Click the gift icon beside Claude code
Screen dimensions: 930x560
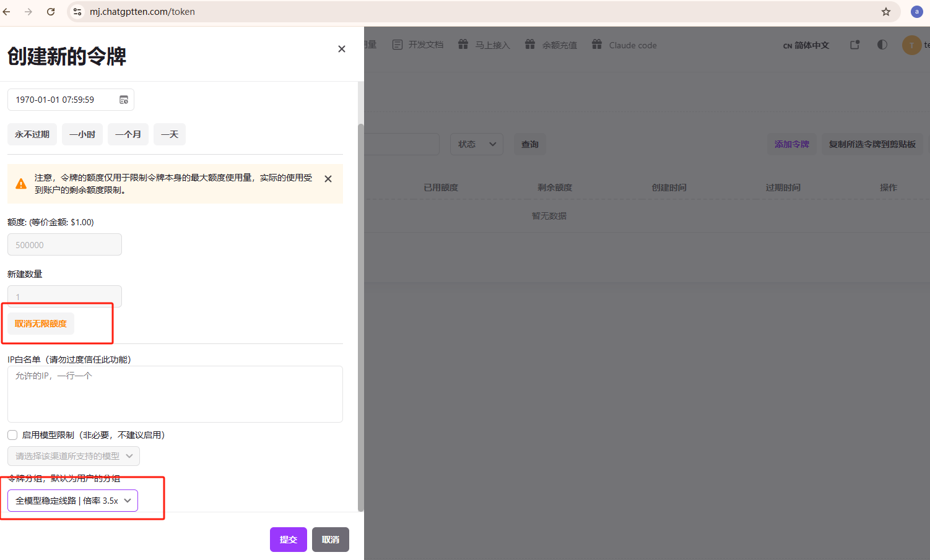(597, 44)
